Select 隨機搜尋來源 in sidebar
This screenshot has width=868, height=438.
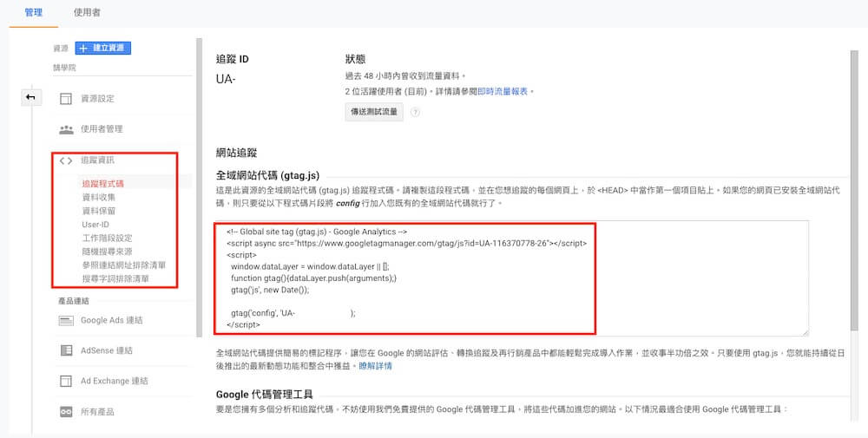click(x=108, y=252)
